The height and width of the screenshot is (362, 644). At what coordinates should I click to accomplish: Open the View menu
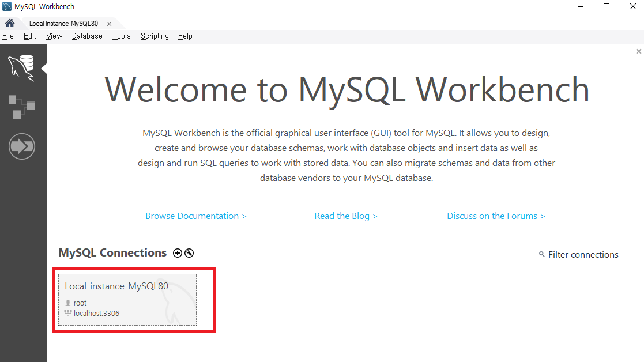pos(54,36)
